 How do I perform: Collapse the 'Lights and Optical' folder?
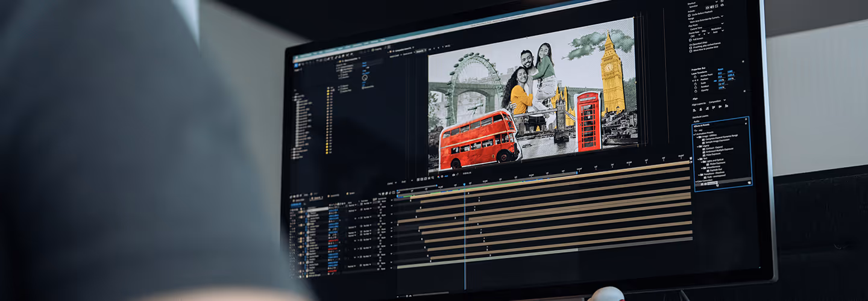tap(701, 163)
